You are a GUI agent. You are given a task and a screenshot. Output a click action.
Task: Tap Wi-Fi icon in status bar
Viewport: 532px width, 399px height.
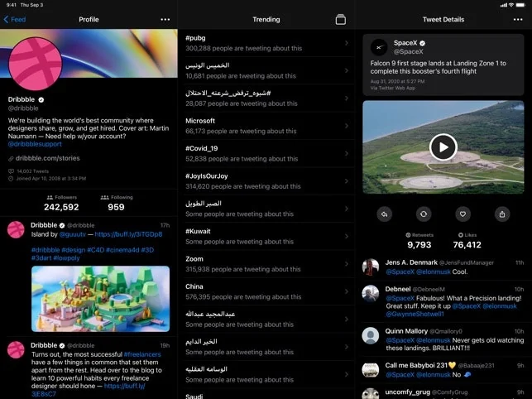[511, 5]
